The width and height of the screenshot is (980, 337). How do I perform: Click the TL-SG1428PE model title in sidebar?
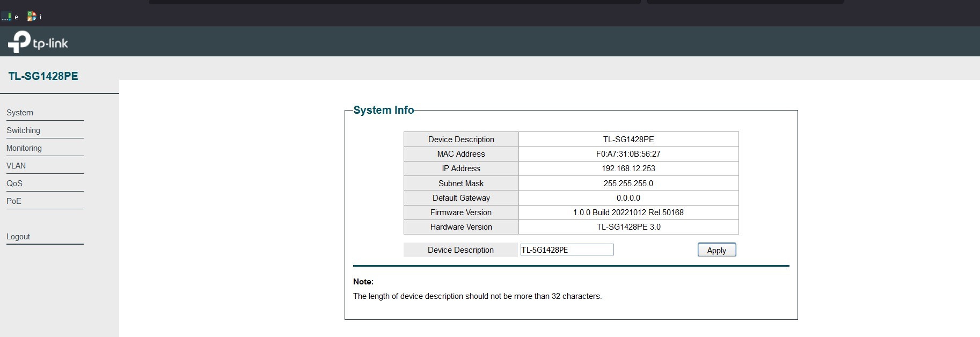(x=43, y=76)
